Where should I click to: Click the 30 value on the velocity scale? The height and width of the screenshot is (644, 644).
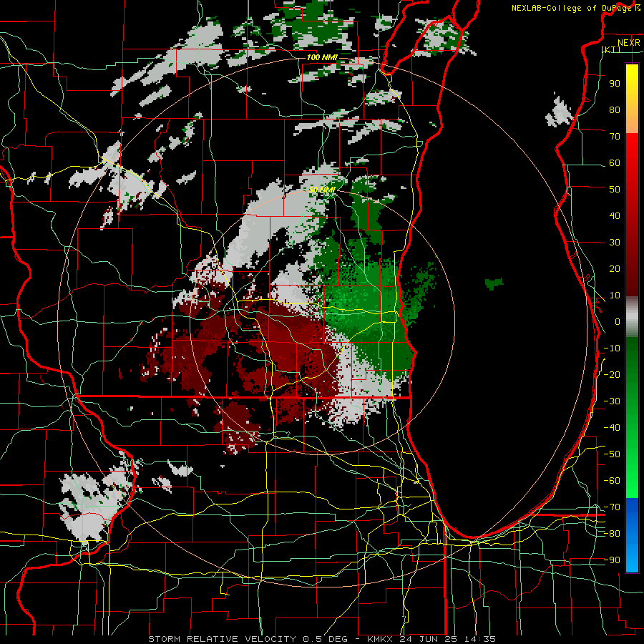pyautogui.click(x=615, y=243)
